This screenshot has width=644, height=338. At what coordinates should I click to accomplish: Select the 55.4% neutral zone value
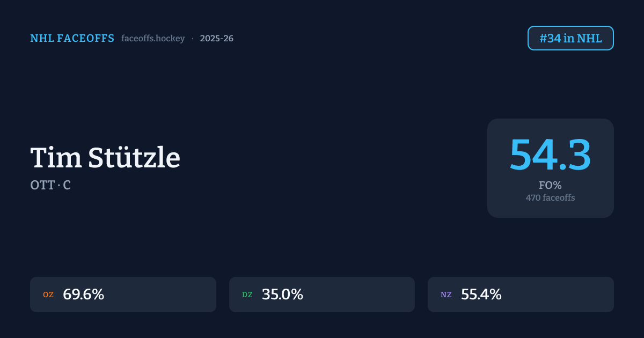click(x=481, y=295)
